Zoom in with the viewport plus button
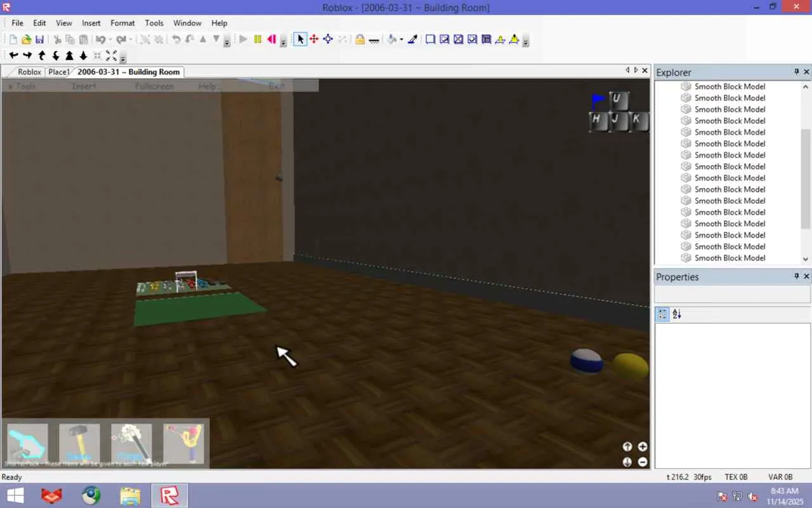 pyautogui.click(x=643, y=447)
